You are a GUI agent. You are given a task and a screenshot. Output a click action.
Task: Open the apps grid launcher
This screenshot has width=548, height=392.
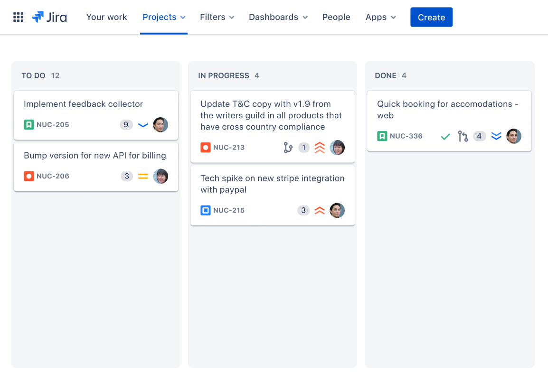[18, 17]
